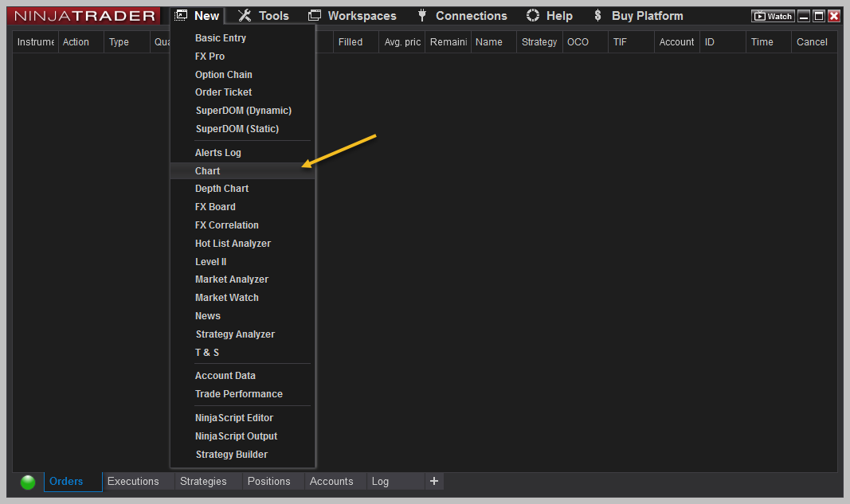The width and height of the screenshot is (850, 504).
Task: Click Buy Platform in menu bar
Action: (x=638, y=16)
